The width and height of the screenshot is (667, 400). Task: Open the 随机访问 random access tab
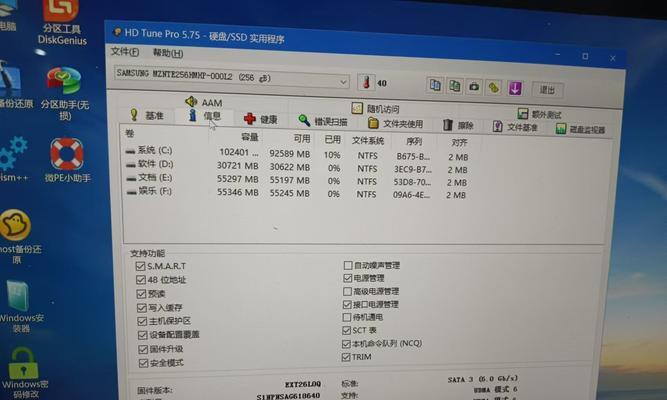tap(376, 109)
